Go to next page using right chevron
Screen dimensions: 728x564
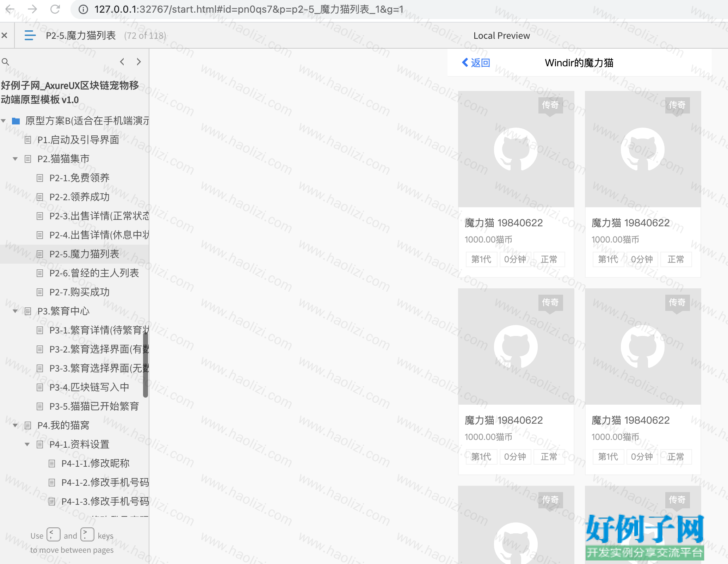tap(139, 62)
